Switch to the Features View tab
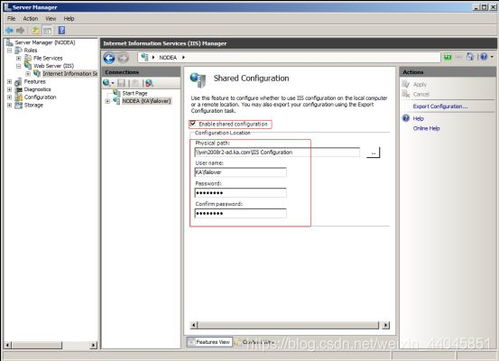The height and width of the screenshot is (361, 499). point(209,342)
